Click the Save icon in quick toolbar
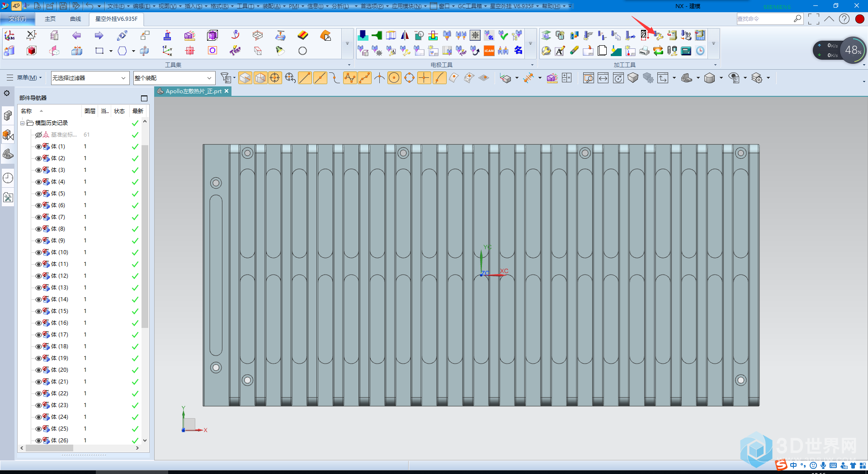The width and height of the screenshot is (868, 474). tap(63, 6)
